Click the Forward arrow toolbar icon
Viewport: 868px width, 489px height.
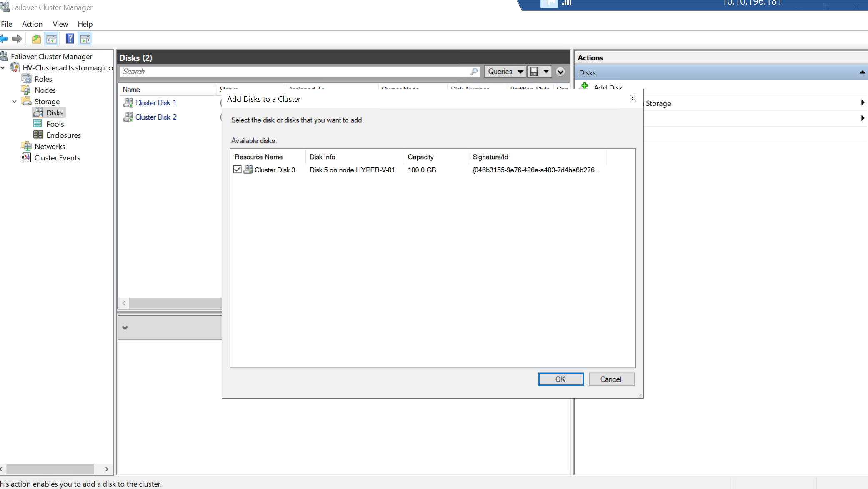point(17,39)
